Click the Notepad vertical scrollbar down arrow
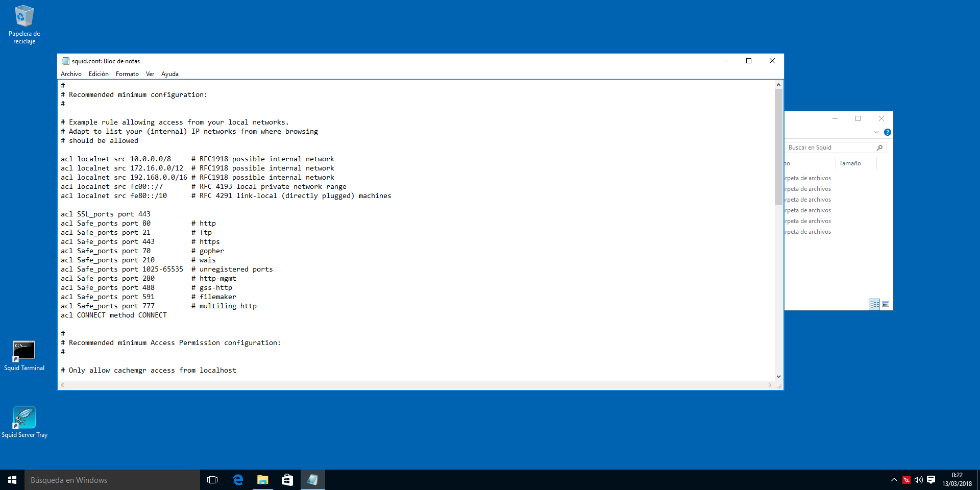Screen dimensions: 980x490 click(778, 377)
